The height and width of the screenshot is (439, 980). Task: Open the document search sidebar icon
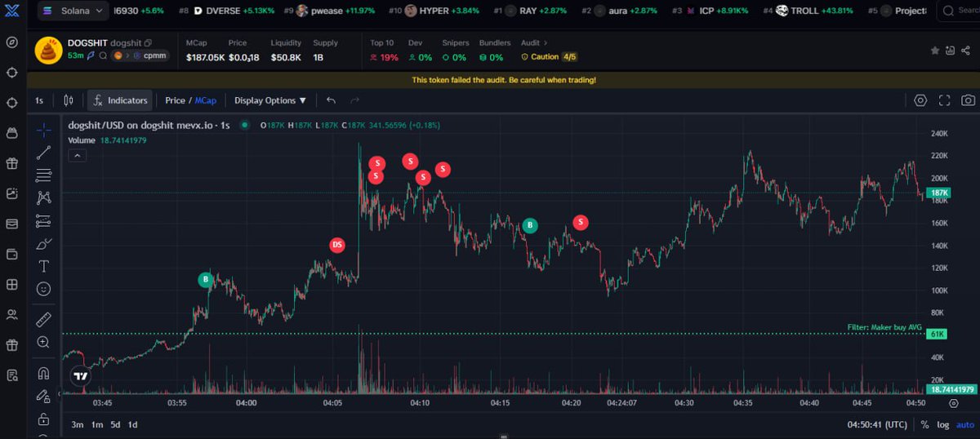12,375
